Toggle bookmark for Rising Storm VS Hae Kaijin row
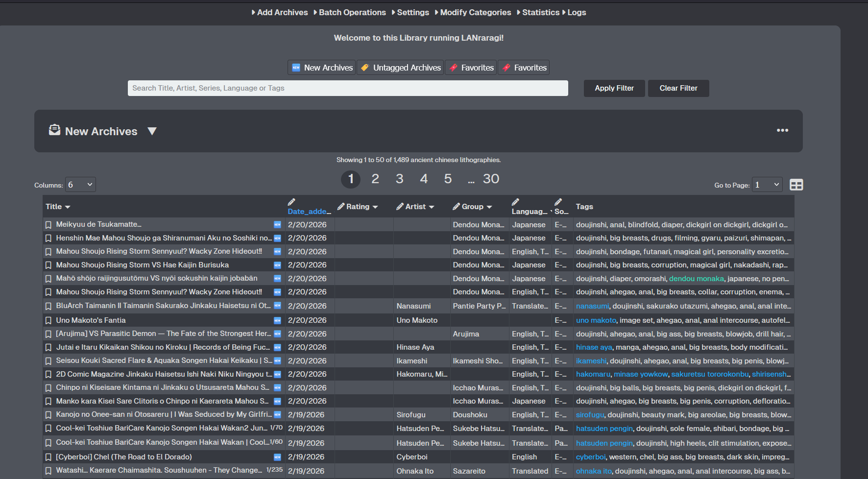Screen dimensions: 868x479 tap(48, 265)
